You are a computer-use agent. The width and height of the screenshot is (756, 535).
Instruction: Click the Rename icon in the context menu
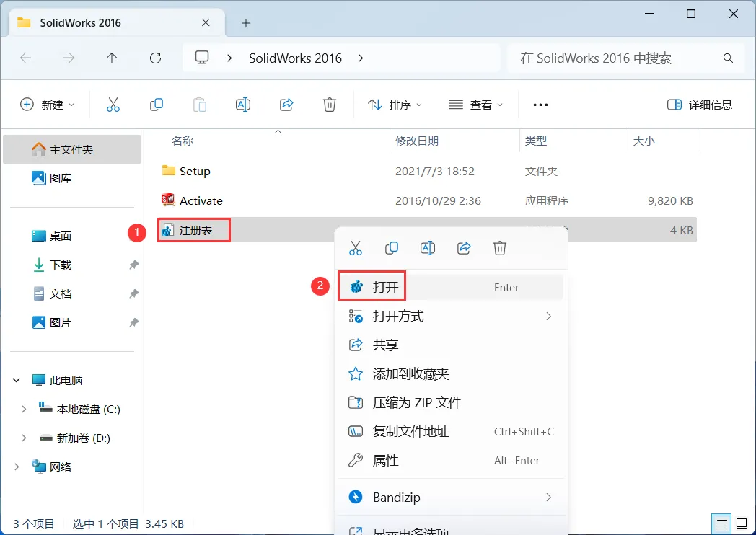coord(428,248)
